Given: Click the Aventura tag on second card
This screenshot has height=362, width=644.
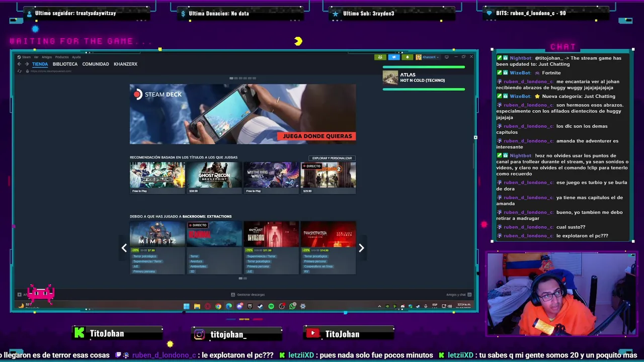Looking at the screenshot, I should point(196,261).
